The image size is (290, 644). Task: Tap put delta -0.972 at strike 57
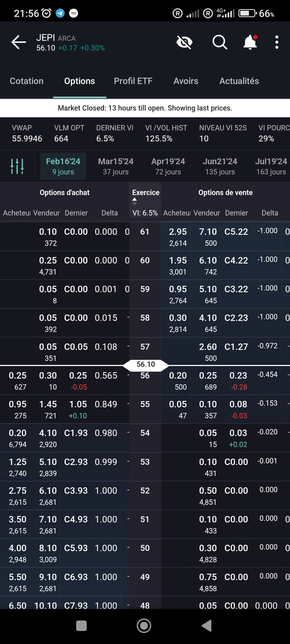coord(267,346)
